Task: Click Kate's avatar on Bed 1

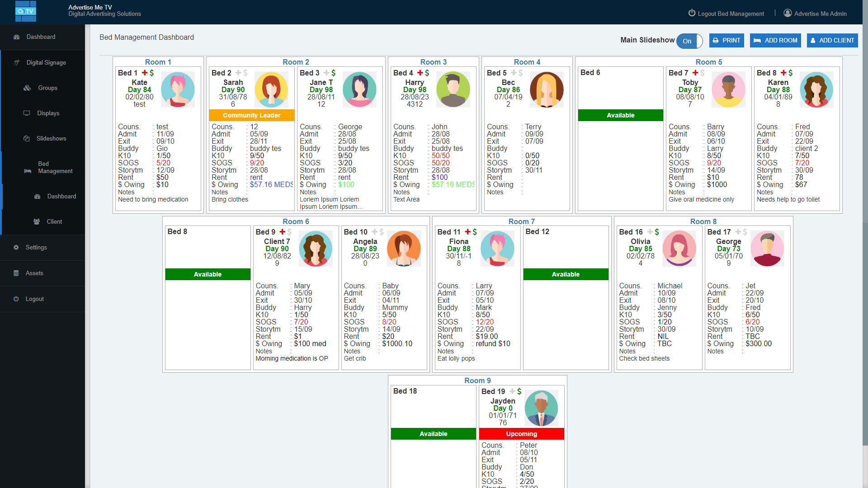Action: 178,89
